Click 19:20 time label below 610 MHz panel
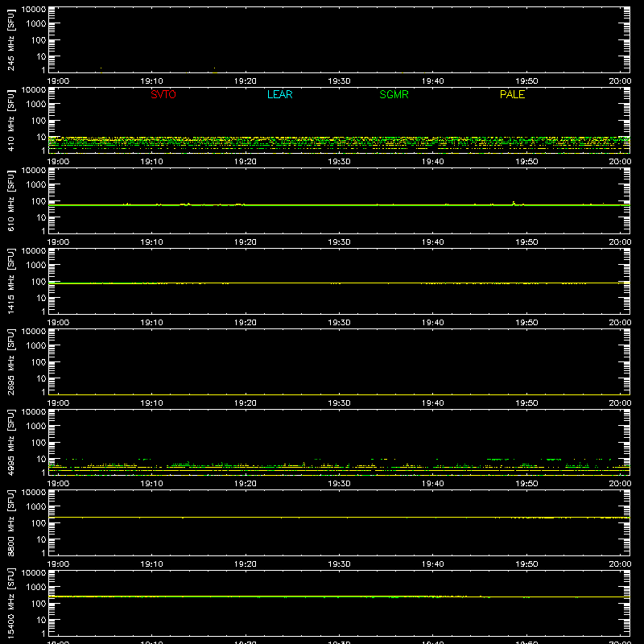Viewport: 644px width, 644px height. pos(246,242)
